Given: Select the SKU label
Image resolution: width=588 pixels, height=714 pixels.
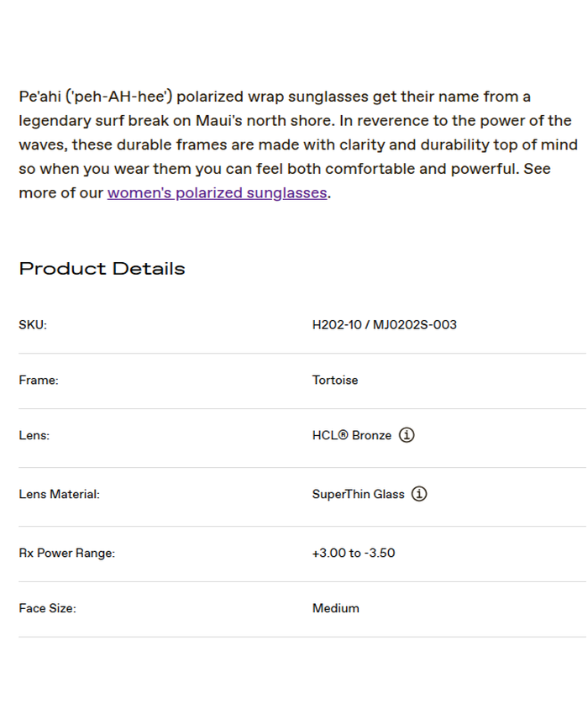Looking at the screenshot, I should point(33,324).
